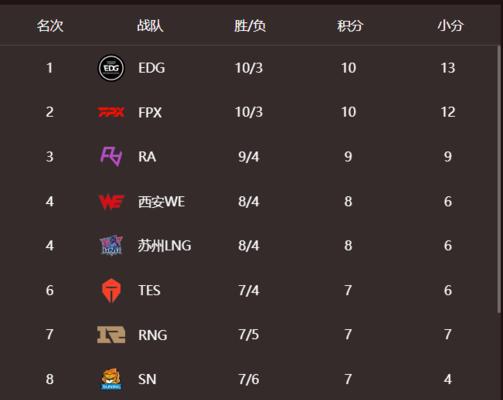Click the 积分 column header
The width and height of the screenshot is (503, 400).
pyautogui.click(x=350, y=26)
